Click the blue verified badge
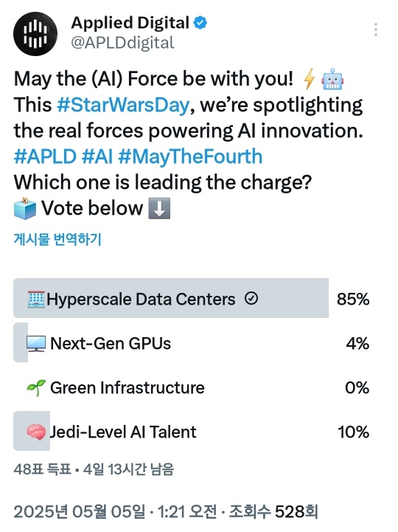The image size is (398, 532). coord(200,23)
